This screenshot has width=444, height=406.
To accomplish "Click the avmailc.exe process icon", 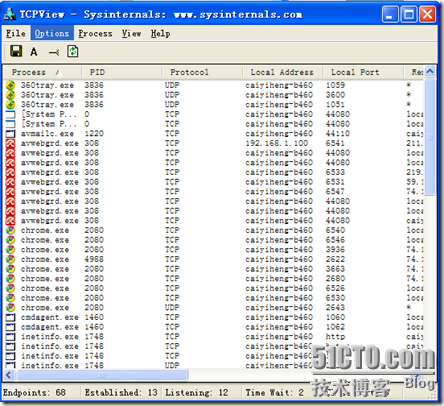I will pos(11,134).
